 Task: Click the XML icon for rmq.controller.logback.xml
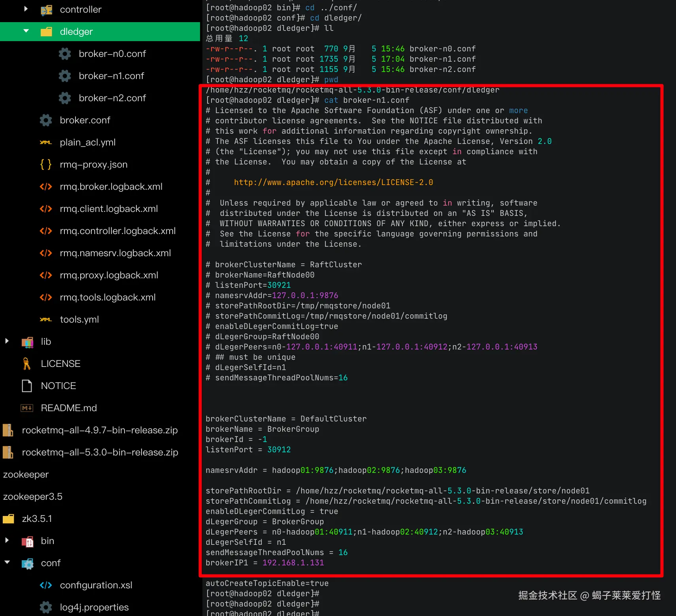[46, 231]
